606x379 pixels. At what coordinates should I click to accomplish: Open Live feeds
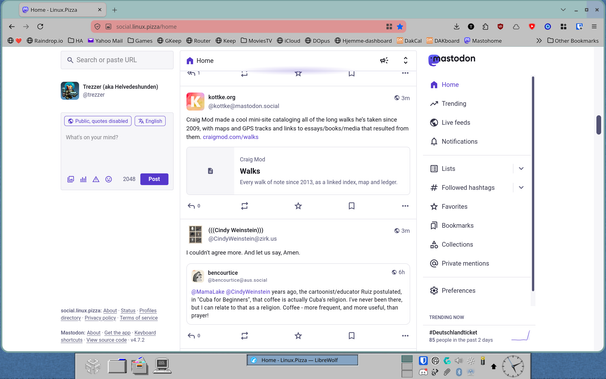(450, 122)
